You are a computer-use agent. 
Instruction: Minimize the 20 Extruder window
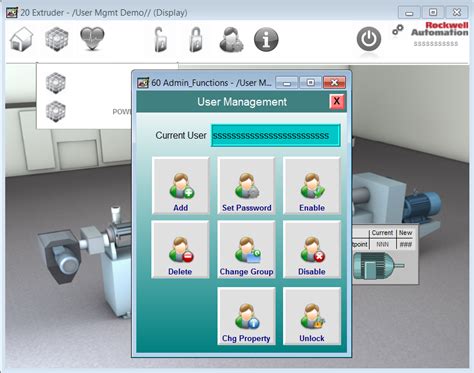(x=409, y=13)
